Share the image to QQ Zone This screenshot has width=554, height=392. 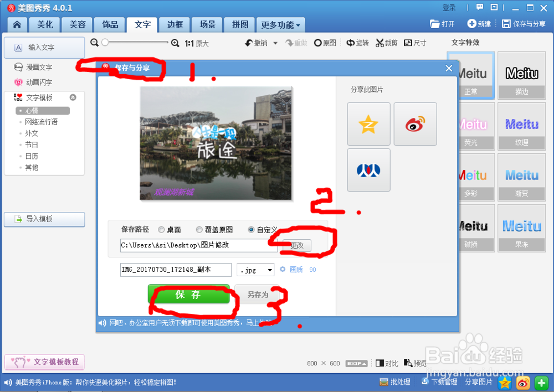click(368, 123)
